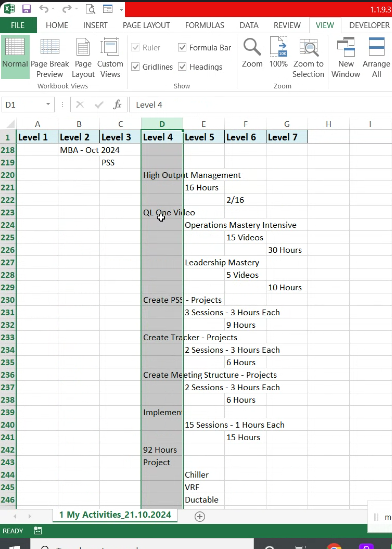Image resolution: width=392 pixels, height=549 pixels.
Task: Click 15 Sessions - 1 Hours Each cell
Action: [203, 425]
